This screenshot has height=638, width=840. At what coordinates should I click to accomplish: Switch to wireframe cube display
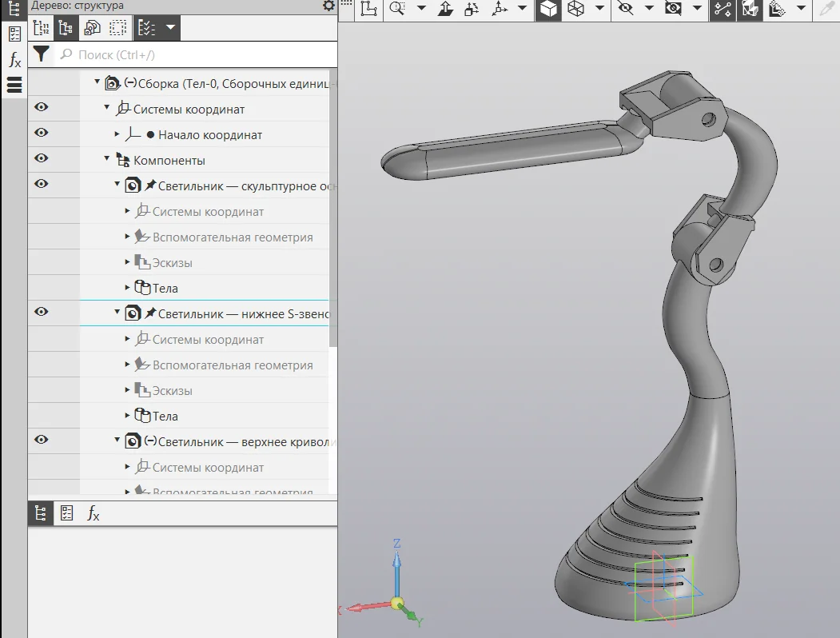[576, 8]
